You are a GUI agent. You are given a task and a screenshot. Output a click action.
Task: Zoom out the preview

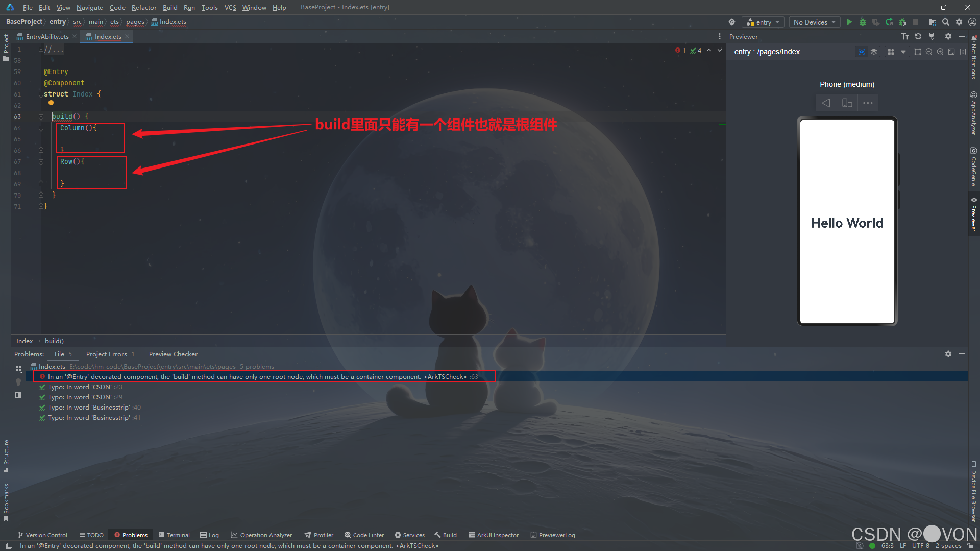[x=929, y=52]
